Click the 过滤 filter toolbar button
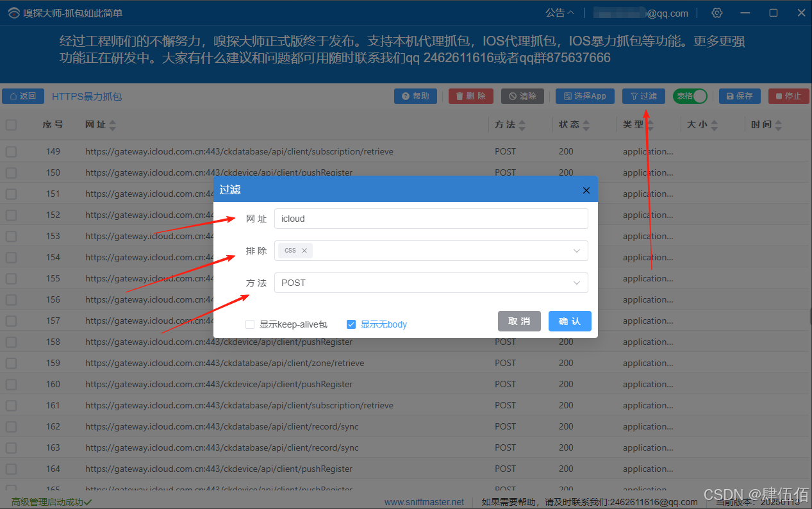 (x=643, y=96)
